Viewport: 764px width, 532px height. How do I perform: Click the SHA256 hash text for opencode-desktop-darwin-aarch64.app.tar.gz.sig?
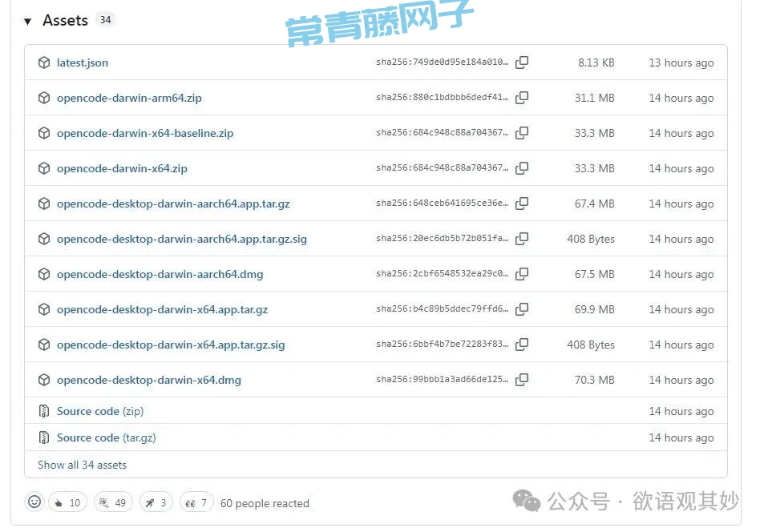(x=442, y=239)
